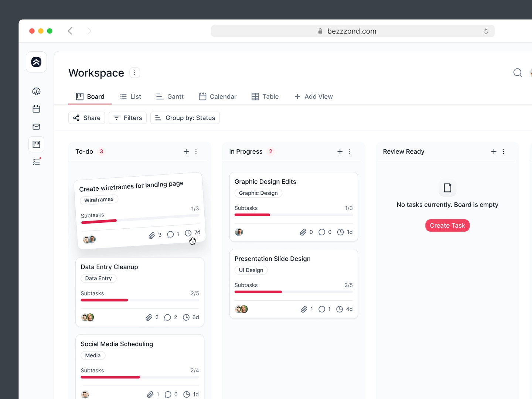This screenshot has height=399, width=532.
Task: Click comment icon on Data Entry Cleanup card
Action: tap(167, 317)
